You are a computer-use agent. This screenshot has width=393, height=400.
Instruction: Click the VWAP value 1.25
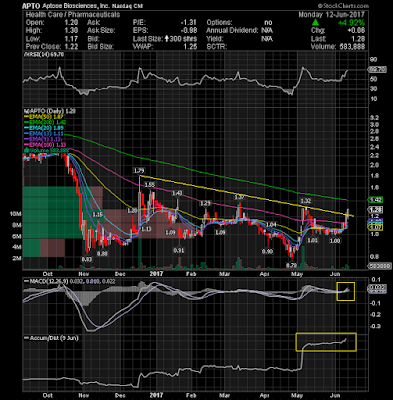pyautogui.click(x=191, y=47)
